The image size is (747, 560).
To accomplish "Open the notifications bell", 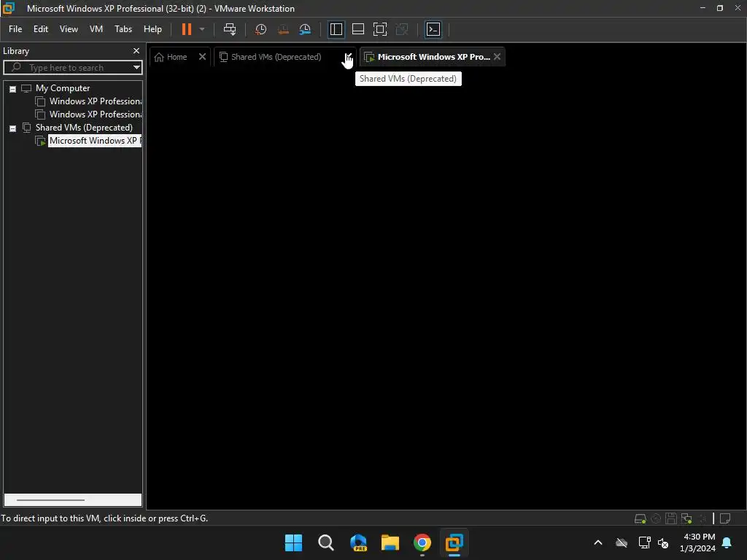I will click(x=727, y=542).
